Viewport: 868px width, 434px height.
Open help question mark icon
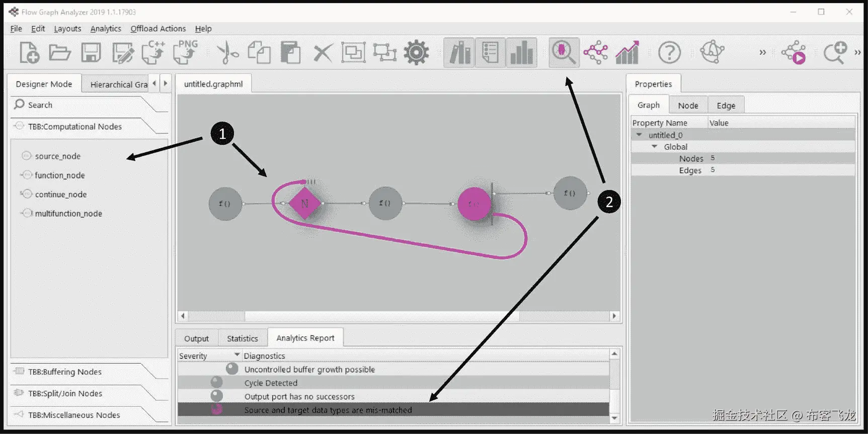(669, 53)
